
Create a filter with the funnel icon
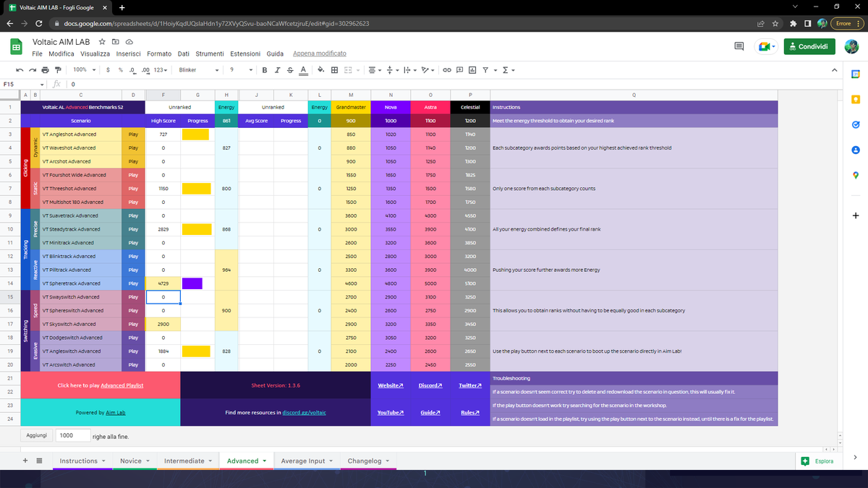coord(485,70)
